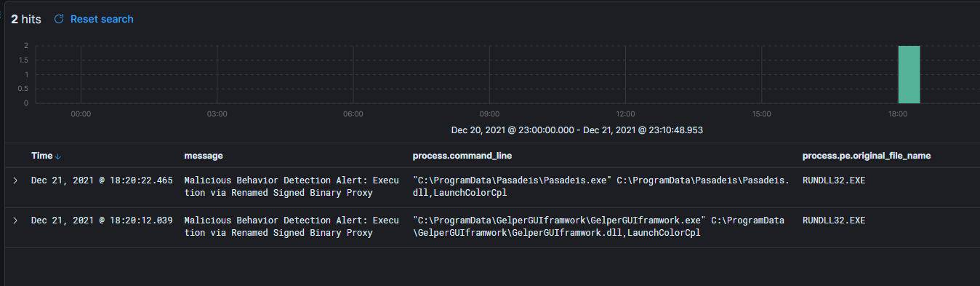Click the Dec 21 18:20:12.039 timestamp

pyautogui.click(x=102, y=221)
